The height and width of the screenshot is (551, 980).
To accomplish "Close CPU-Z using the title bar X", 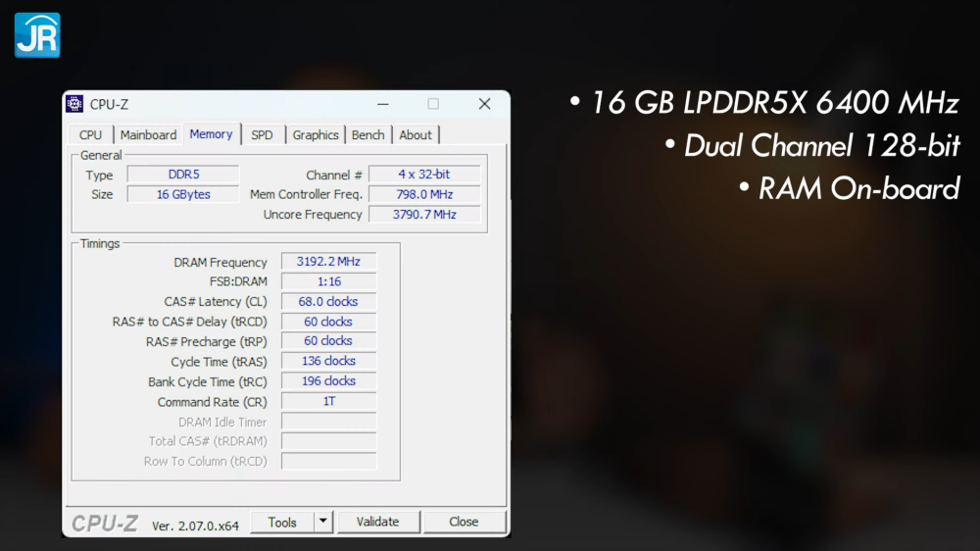I will [484, 104].
